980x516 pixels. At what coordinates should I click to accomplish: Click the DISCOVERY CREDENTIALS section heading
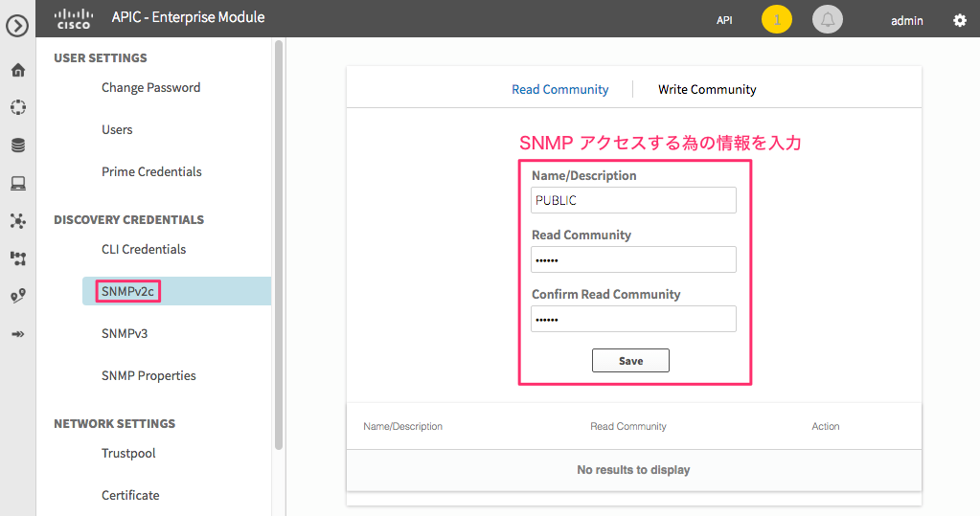pos(128,220)
